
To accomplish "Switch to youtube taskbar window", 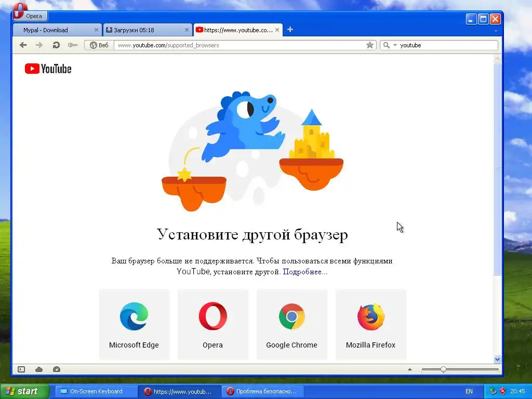I will click(179, 392).
